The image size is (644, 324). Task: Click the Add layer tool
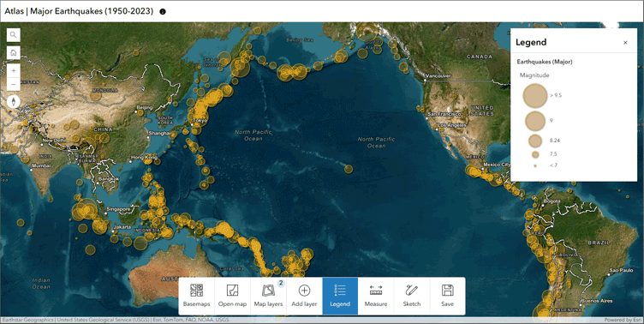click(x=304, y=296)
